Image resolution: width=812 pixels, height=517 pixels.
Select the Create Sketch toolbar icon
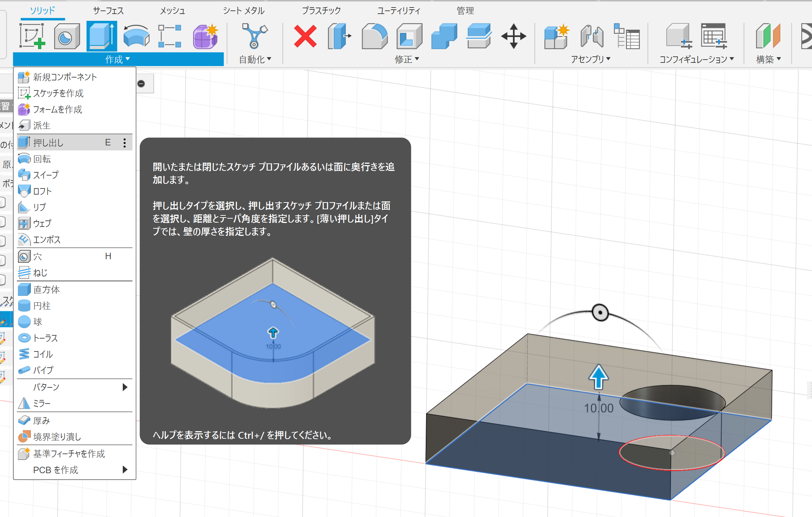coord(32,36)
